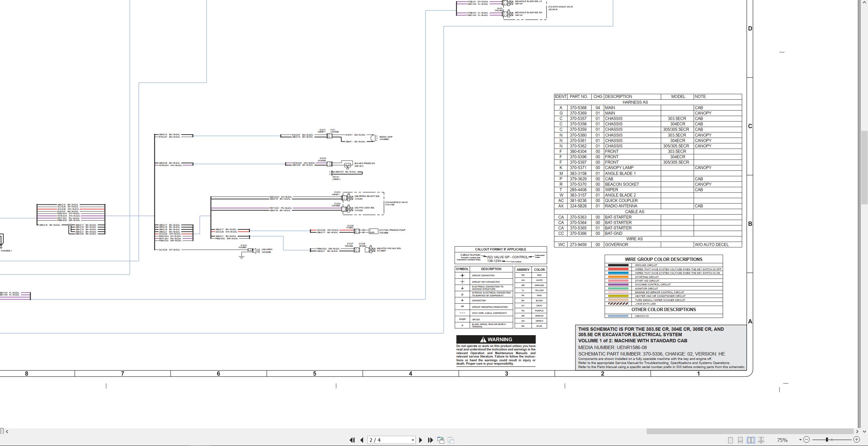Toggle the two-page facing view layout
868x446 pixels.
coord(751,440)
